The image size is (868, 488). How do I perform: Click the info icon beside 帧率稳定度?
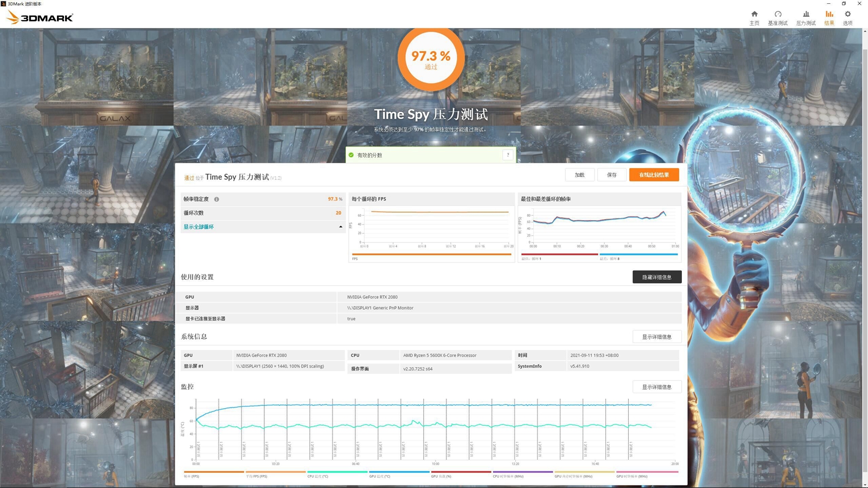216,200
